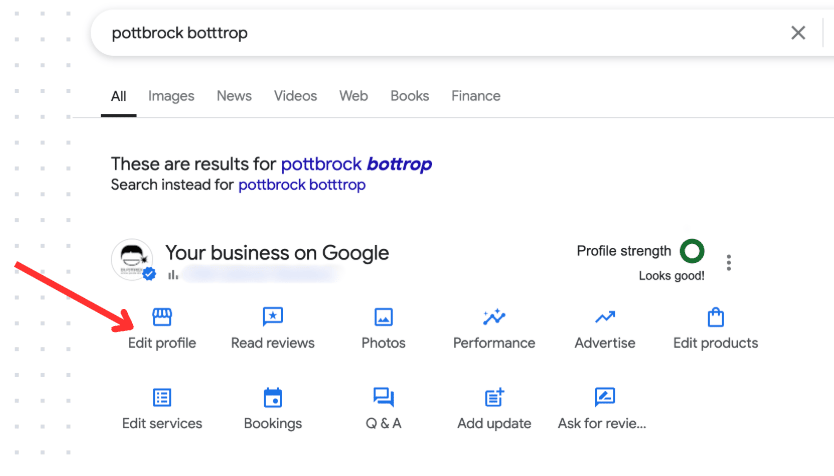Click the business profile logo thumbnail

coord(132,260)
